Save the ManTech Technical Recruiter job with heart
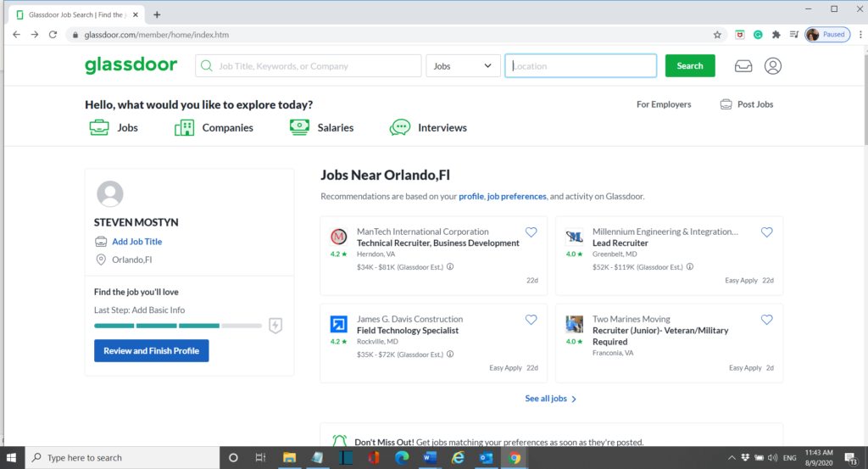 [531, 232]
